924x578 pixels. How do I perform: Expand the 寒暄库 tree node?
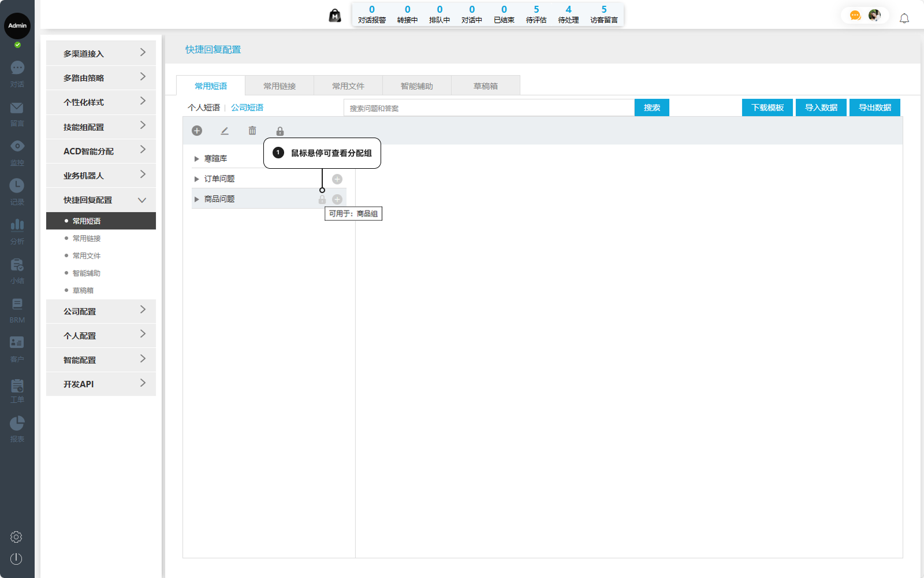click(196, 159)
